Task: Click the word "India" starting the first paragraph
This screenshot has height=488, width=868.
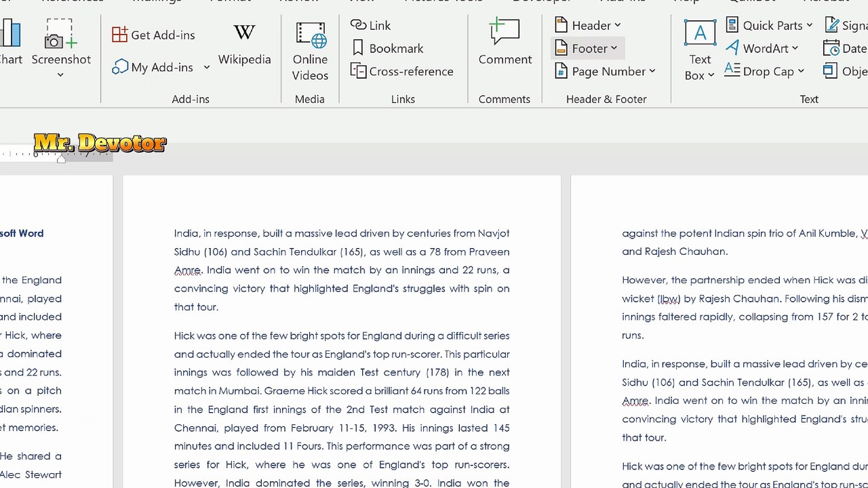Action: click(186, 233)
